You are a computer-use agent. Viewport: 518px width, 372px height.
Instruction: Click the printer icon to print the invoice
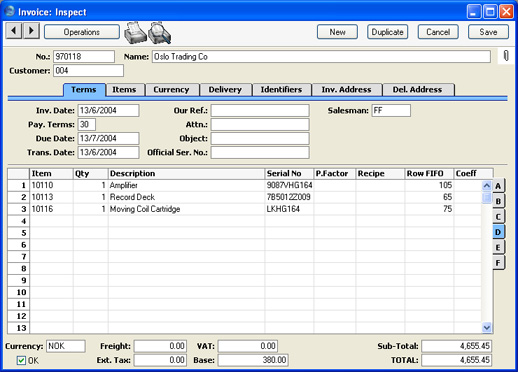point(135,33)
